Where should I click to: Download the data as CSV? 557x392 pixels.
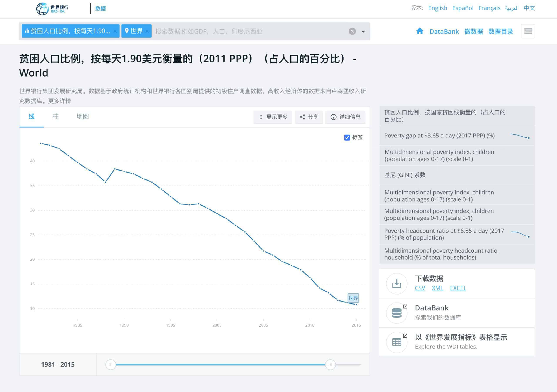tap(420, 288)
